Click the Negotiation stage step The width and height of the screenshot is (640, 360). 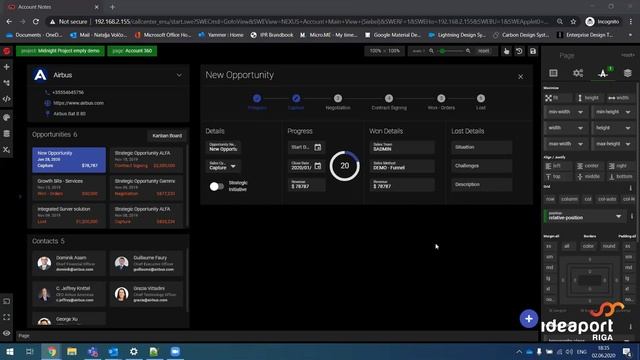tap(338, 102)
